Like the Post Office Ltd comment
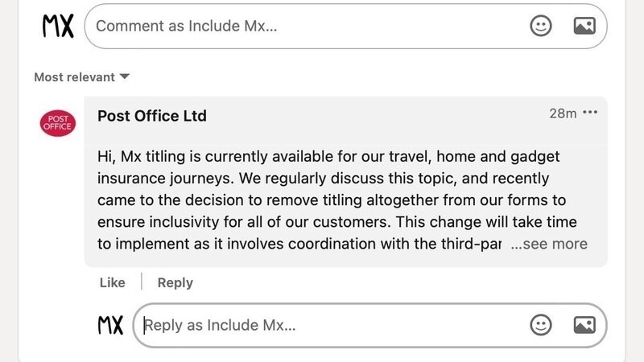 (112, 282)
